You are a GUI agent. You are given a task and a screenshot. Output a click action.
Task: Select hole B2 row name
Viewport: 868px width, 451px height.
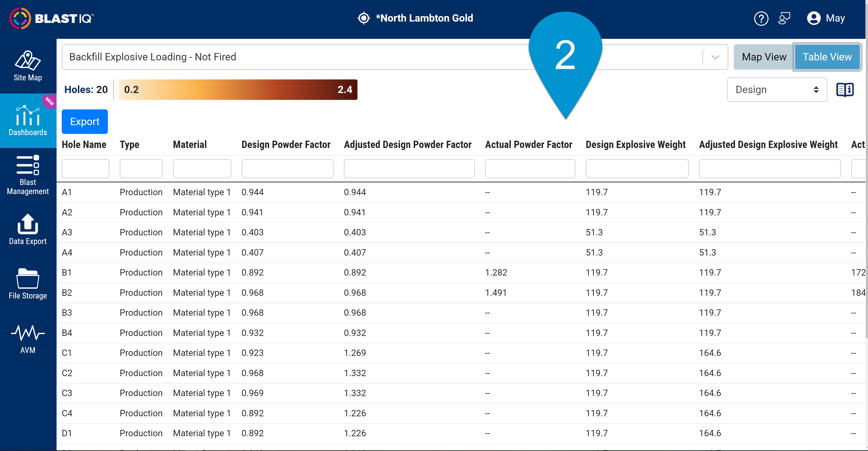(67, 293)
